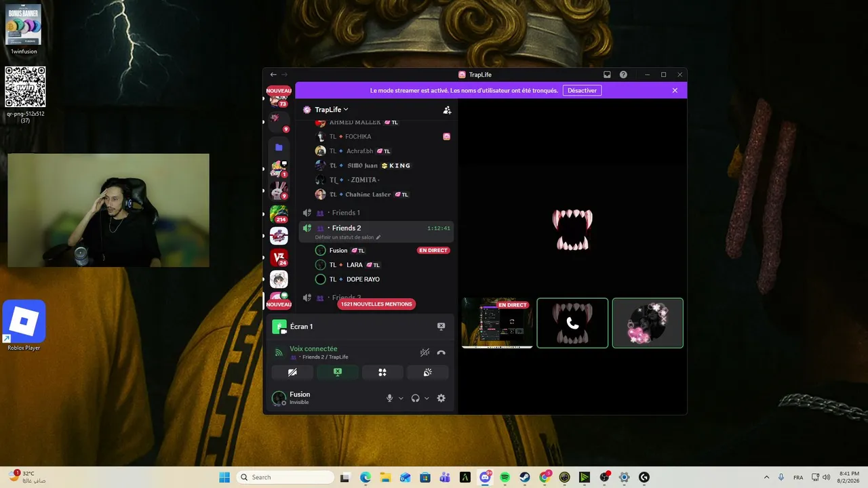The image size is (868, 488).
Task: Open FRA language switcher in tray
Action: [798, 477]
